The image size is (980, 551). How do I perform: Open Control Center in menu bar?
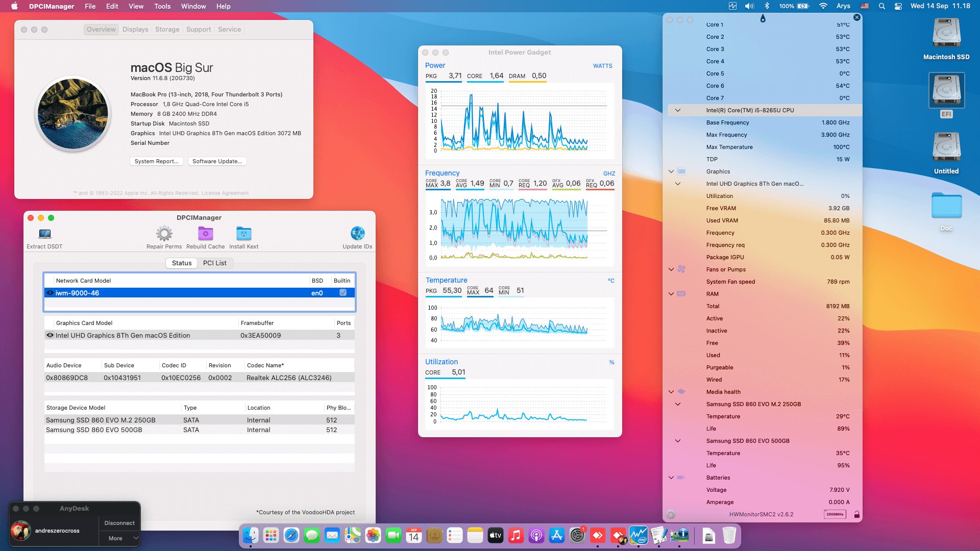click(898, 6)
